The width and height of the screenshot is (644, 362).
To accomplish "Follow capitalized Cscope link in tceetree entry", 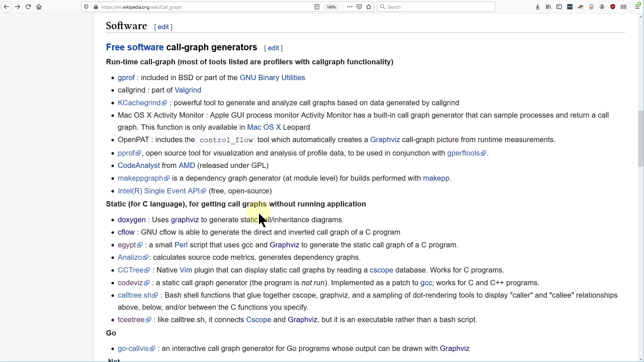I will coord(259,320).
